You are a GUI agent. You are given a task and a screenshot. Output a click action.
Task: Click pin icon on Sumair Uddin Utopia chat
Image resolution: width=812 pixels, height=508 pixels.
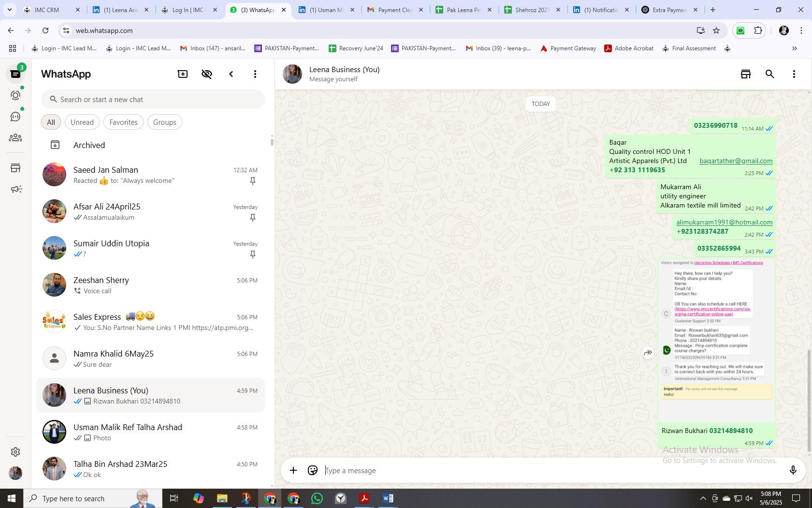tap(252, 254)
